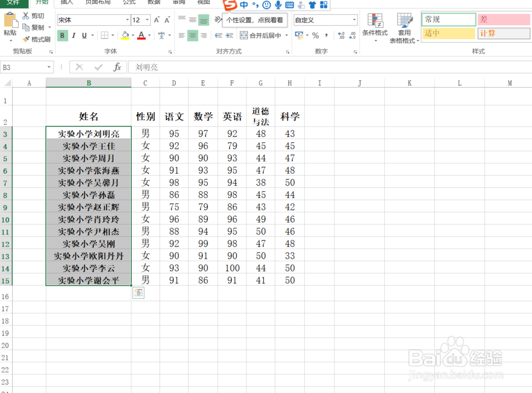Apply the Calculation (计算) cell style
Screen dimensions: 532x393
pos(503,34)
